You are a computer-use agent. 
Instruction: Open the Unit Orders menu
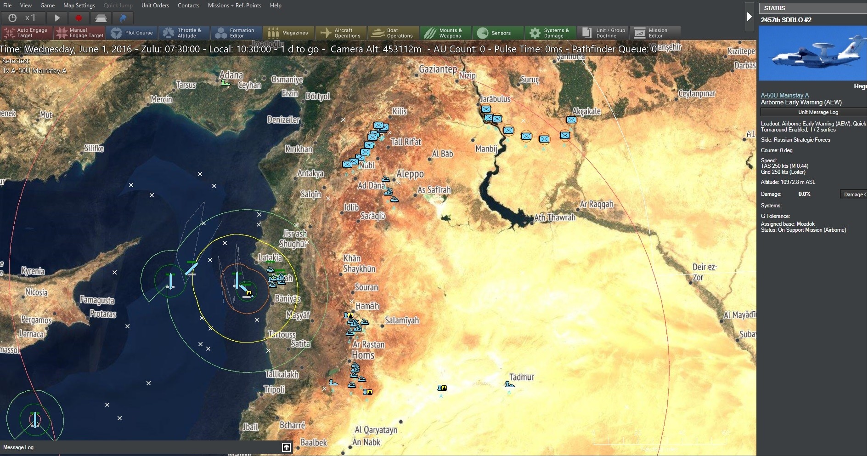(x=155, y=6)
